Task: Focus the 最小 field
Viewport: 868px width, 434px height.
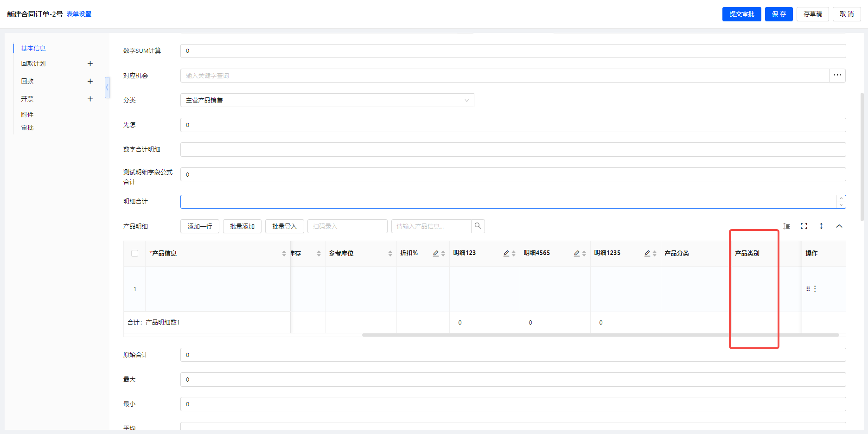Action: tap(513, 404)
